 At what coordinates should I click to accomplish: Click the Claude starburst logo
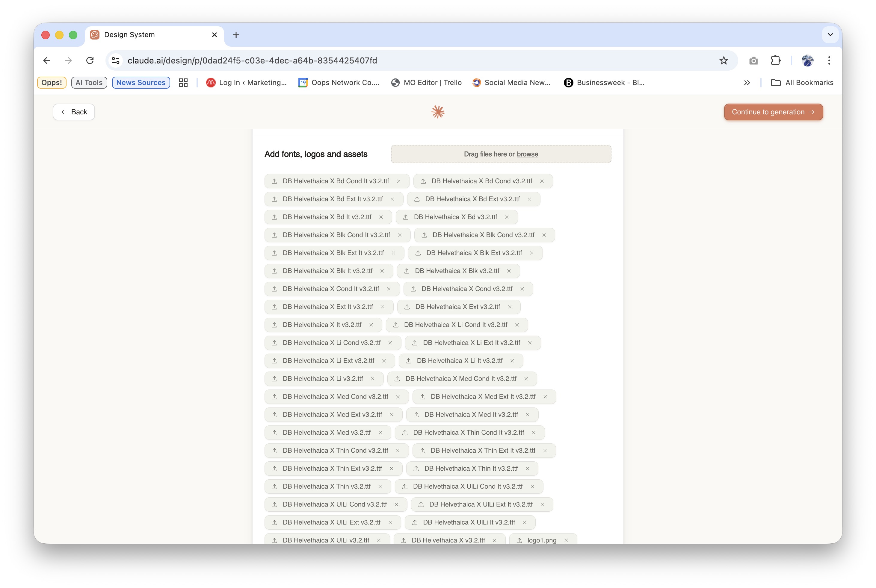click(x=438, y=112)
